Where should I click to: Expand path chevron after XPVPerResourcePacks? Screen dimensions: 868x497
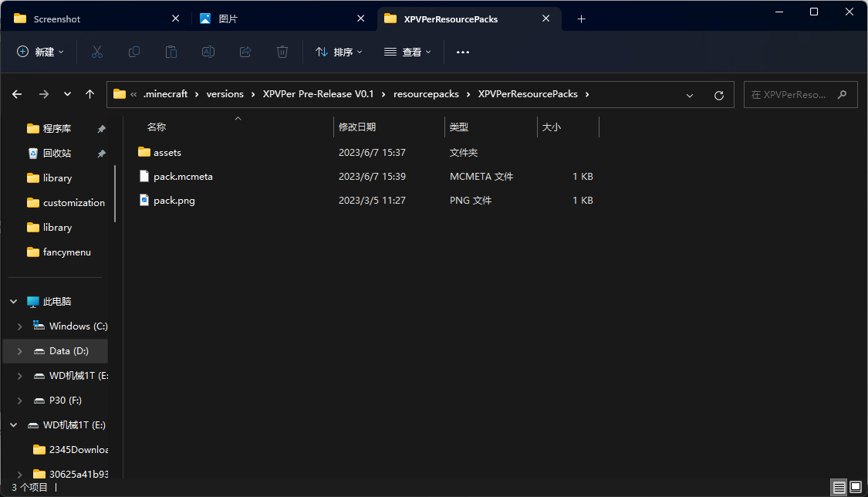coord(587,94)
